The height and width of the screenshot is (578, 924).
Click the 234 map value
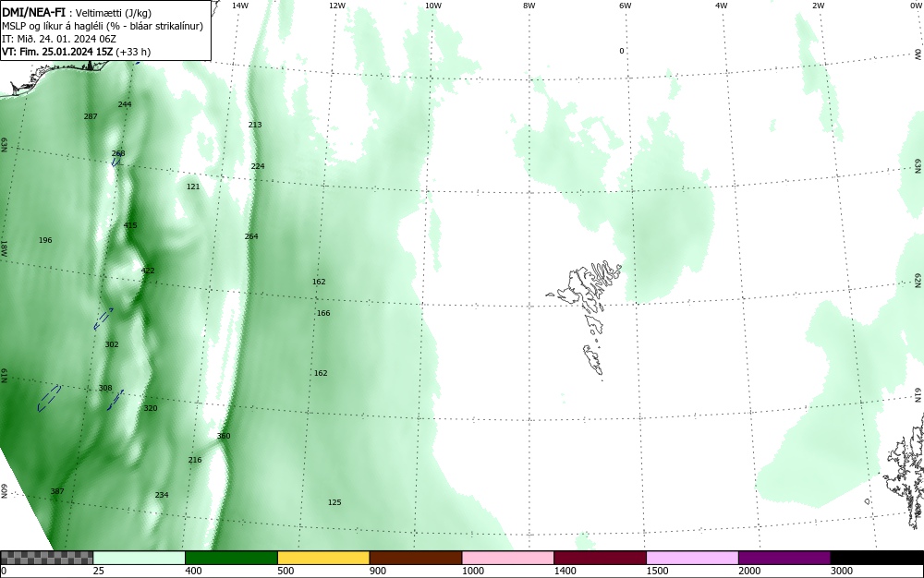(162, 495)
